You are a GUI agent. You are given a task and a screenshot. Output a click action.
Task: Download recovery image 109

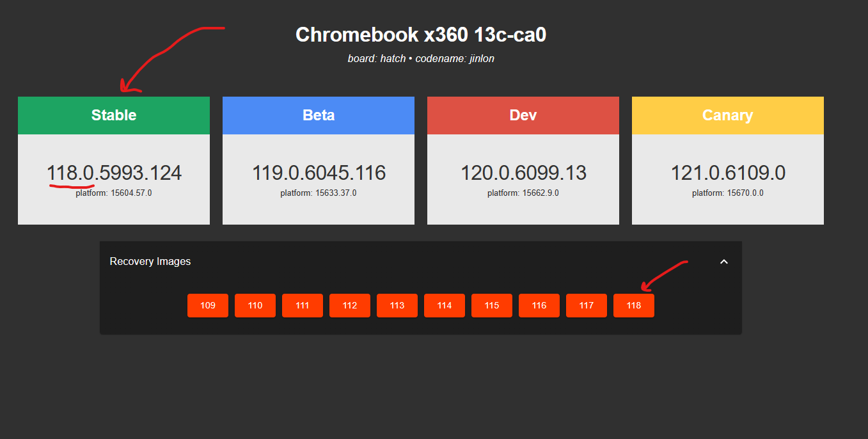tap(208, 306)
